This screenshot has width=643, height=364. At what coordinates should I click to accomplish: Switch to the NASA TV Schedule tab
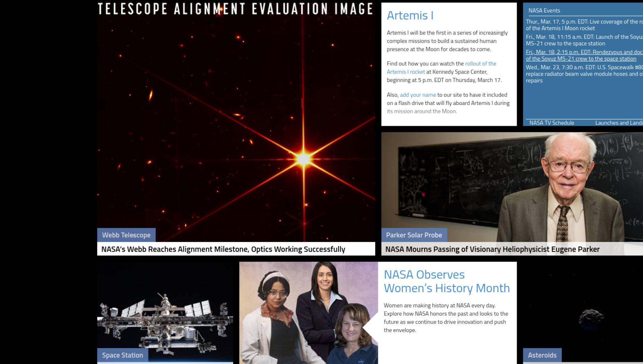(x=552, y=123)
